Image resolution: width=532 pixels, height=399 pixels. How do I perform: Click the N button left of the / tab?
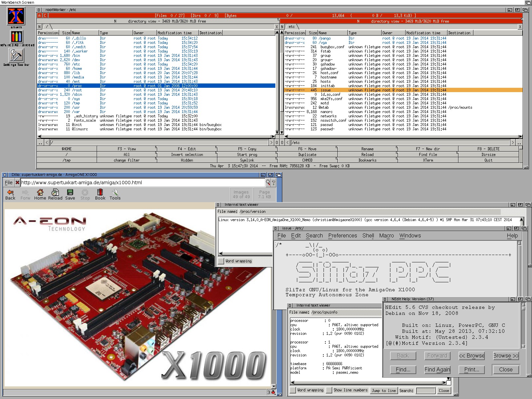pyautogui.click(x=40, y=27)
